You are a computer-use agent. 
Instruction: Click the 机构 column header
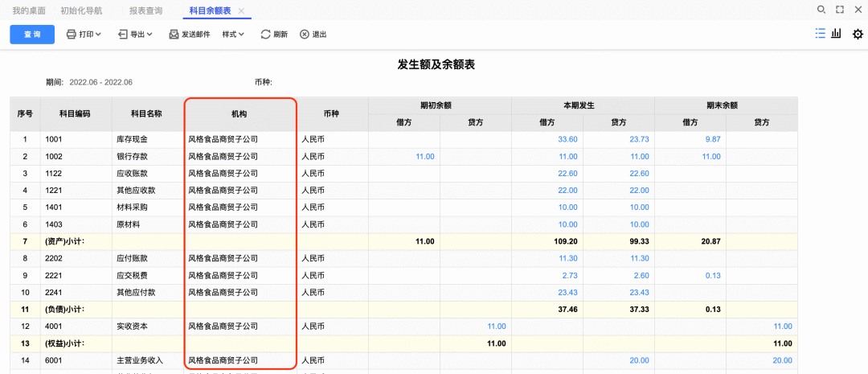tap(239, 113)
